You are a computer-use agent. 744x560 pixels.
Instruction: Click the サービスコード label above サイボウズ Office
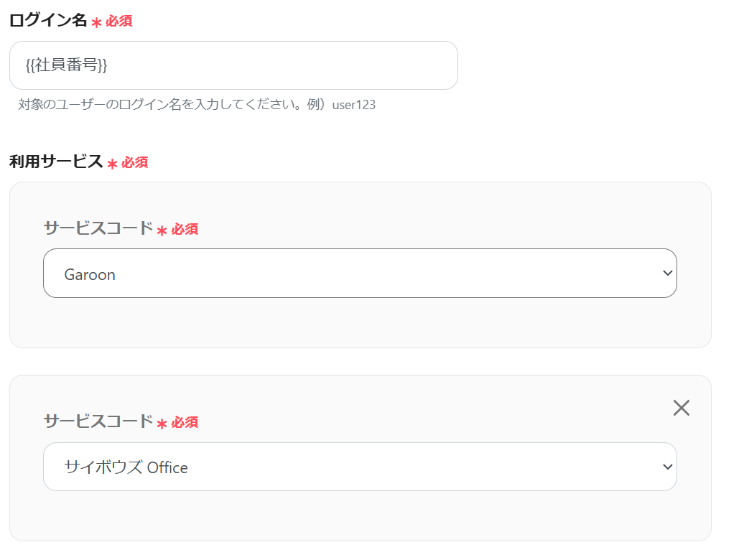(x=98, y=421)
